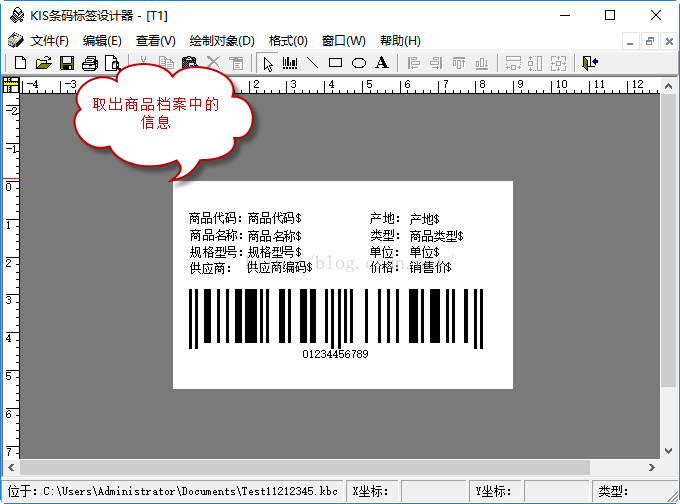
Task: Click the ruler origin grid icon
Action: click(x=11, y=85)
